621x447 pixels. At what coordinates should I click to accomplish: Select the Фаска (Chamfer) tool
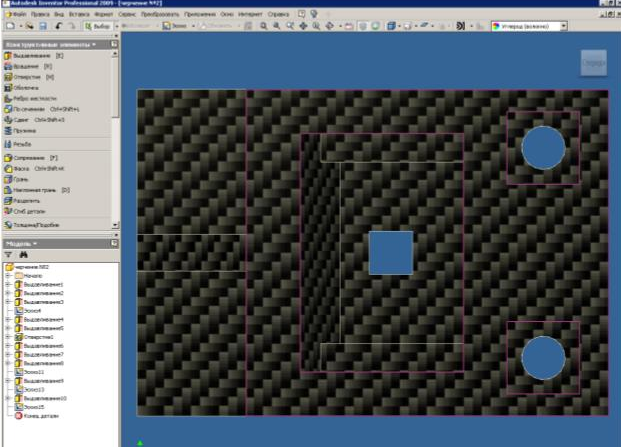tap(34, 169)
